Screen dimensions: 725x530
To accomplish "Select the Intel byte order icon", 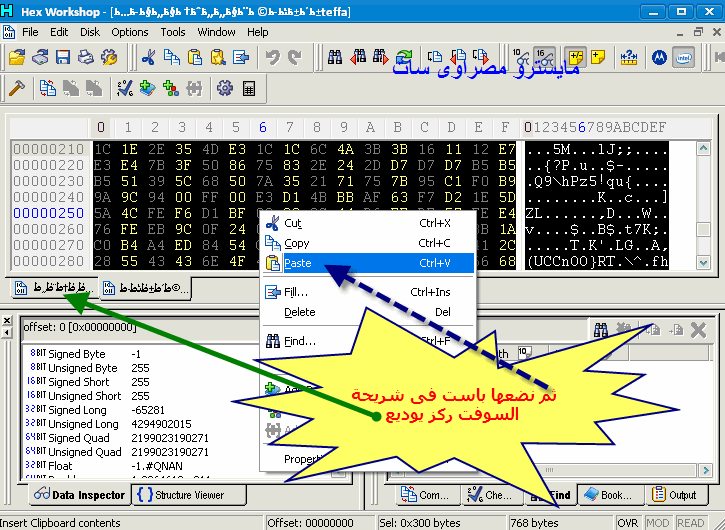I will [683, 57].
